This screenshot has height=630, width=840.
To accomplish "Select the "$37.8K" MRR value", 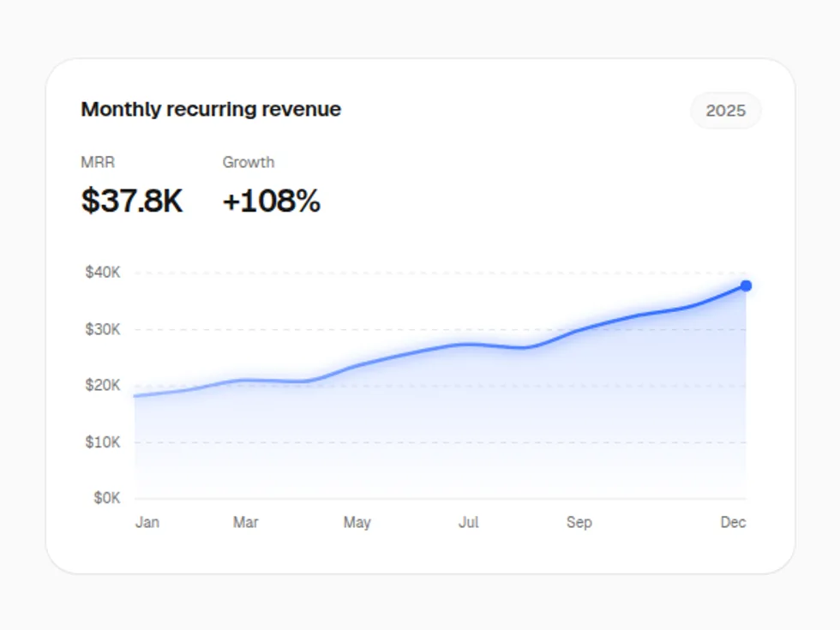I will tap(132, 201).
